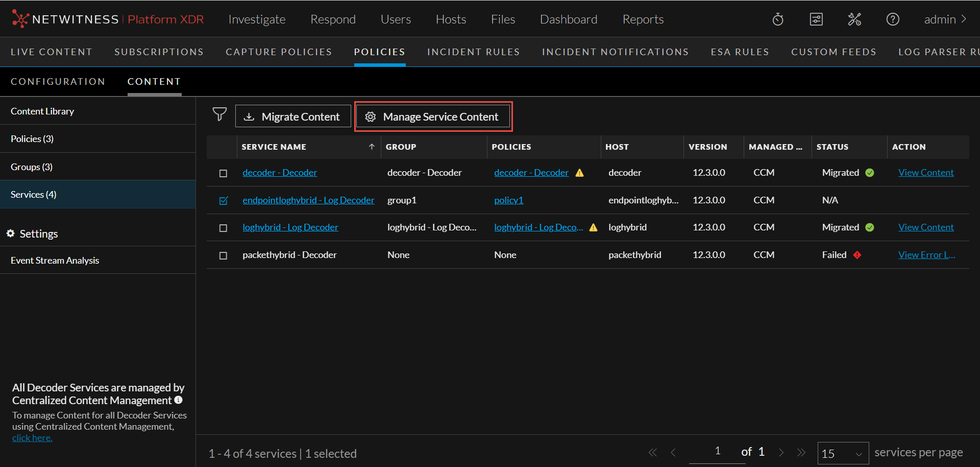Open the services per page dropdown
The height and width of the screenshot is (467, 980).
(843, 453)
